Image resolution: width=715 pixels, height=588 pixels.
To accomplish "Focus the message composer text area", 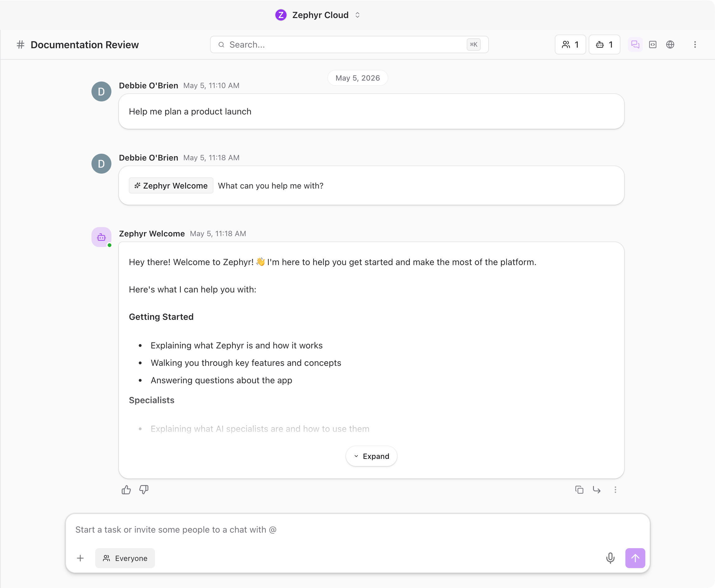I will point(357,530).
